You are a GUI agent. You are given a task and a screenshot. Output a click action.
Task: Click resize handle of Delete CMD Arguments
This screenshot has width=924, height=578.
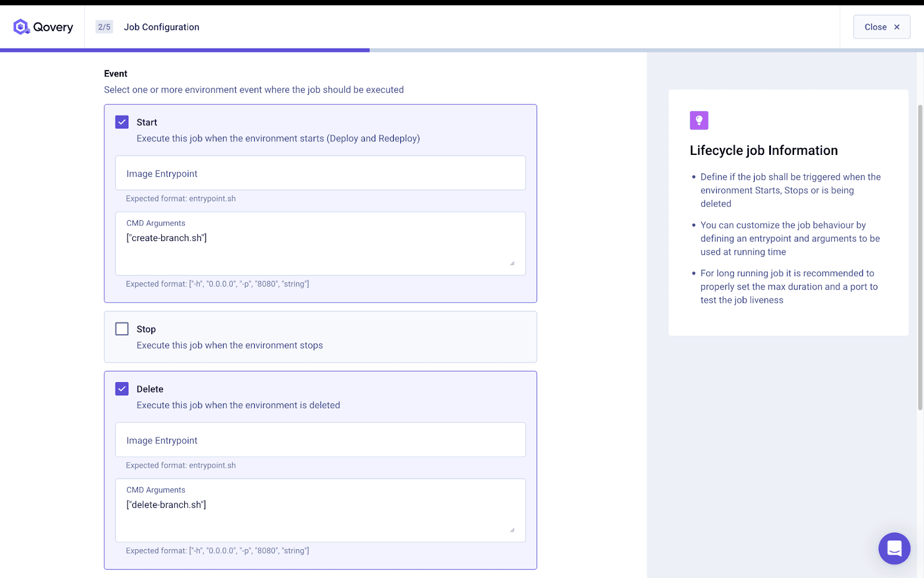coord(512,530)
